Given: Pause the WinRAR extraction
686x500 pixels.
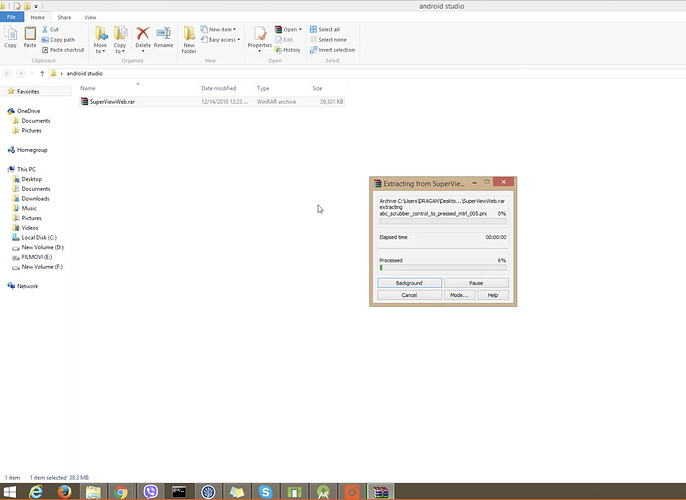Looking at the screenshot, I should 476,283.
